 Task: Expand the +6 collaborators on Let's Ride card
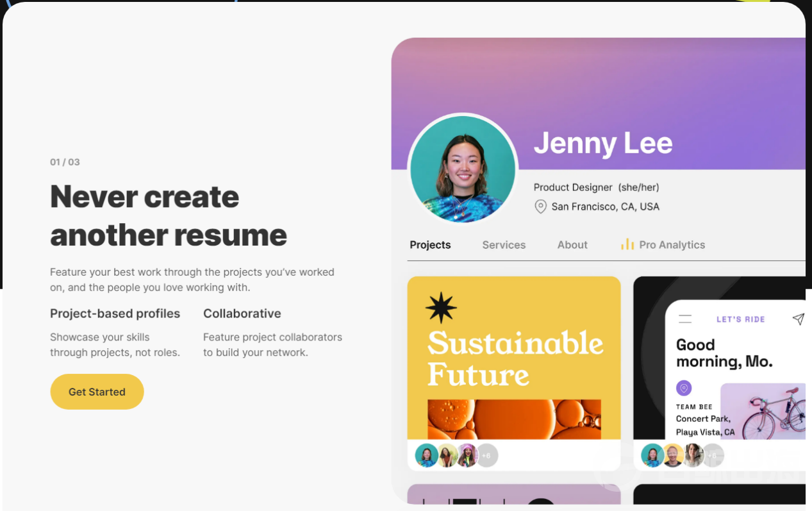click(x=713, y=455)
